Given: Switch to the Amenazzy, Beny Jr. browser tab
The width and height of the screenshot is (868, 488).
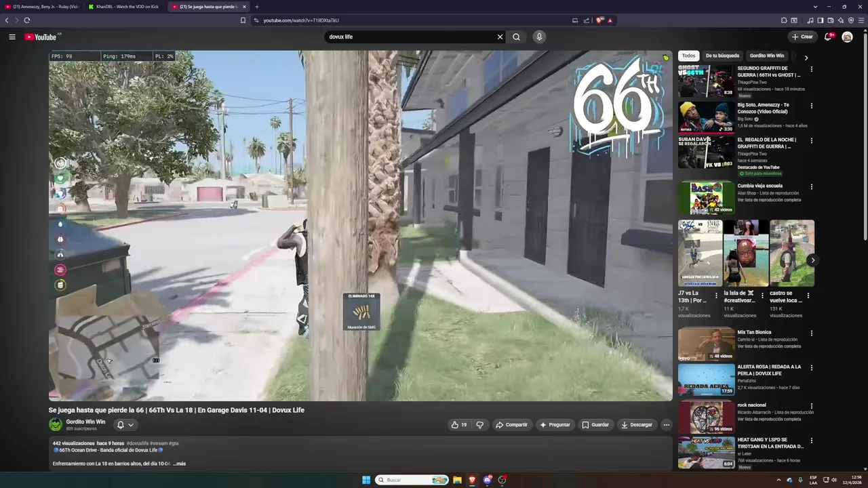Looking at the screenshot, I should pyautogui.click(x=41, y=7).
